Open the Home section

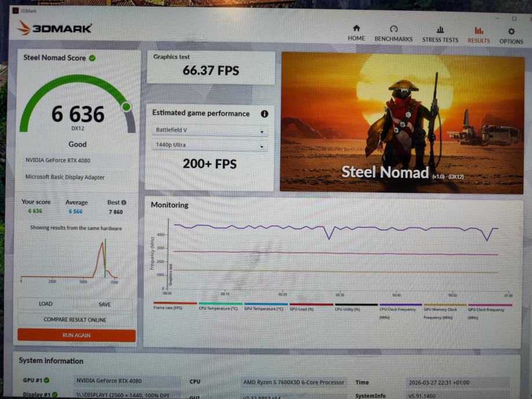coord(356,33)
